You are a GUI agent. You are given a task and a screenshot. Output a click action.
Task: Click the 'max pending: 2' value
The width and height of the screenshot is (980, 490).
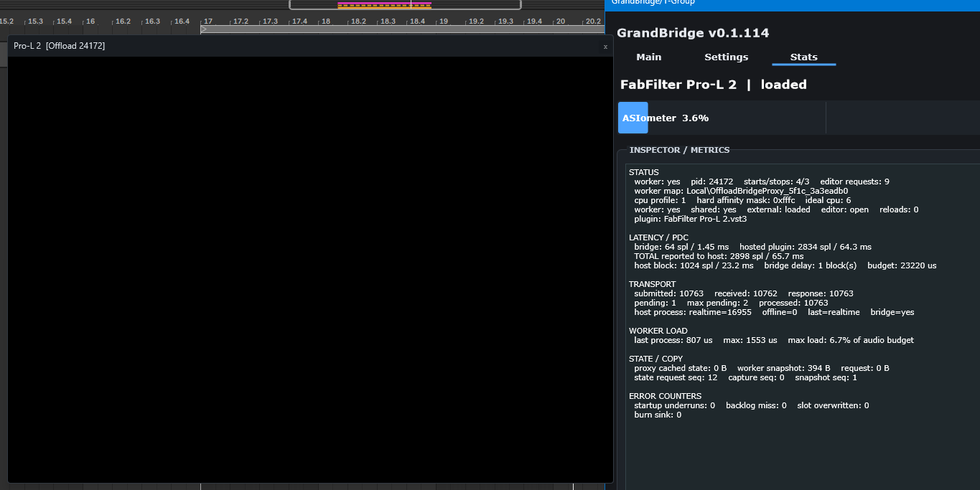717,303
